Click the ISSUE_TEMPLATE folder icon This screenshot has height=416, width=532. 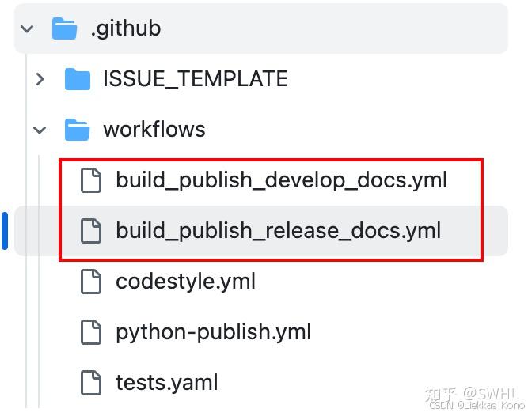coord(77,79)
